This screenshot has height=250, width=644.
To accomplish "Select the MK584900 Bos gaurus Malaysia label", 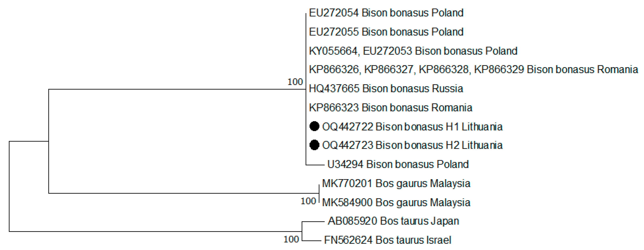I will click(396, 202).
